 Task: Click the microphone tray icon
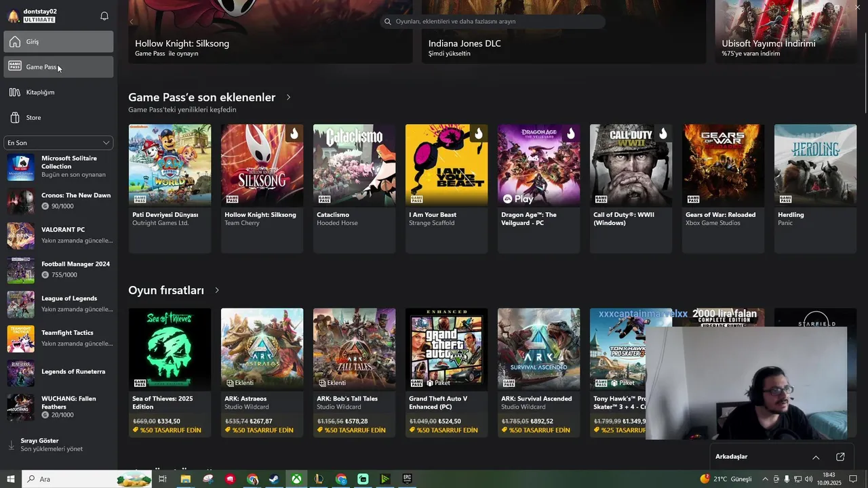tap(787, 479)
